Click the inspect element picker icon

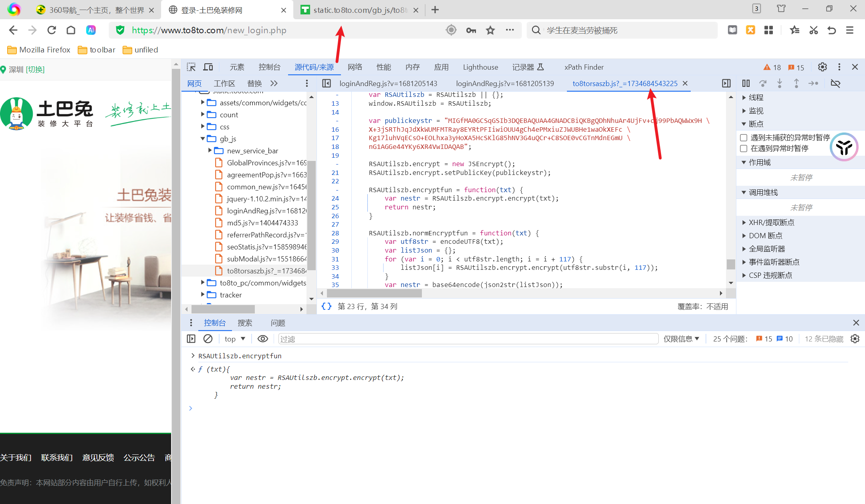(x=191, y=67)
